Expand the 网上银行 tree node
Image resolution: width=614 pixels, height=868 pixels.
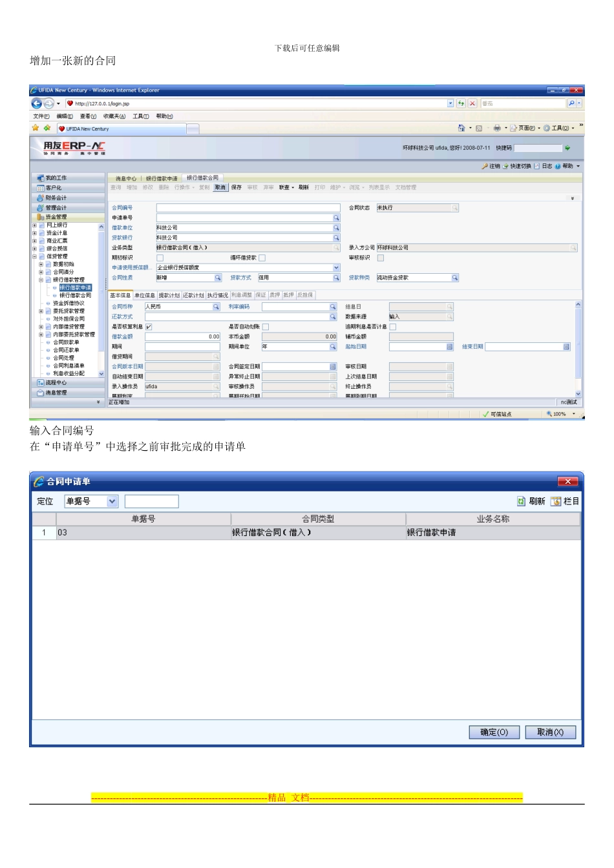tap(34, 225)
